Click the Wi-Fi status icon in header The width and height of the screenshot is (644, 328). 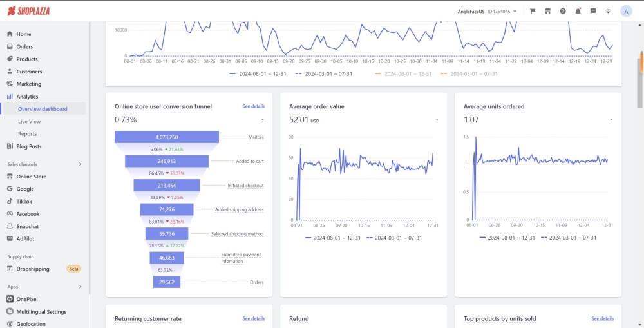(x=608, y=11)
